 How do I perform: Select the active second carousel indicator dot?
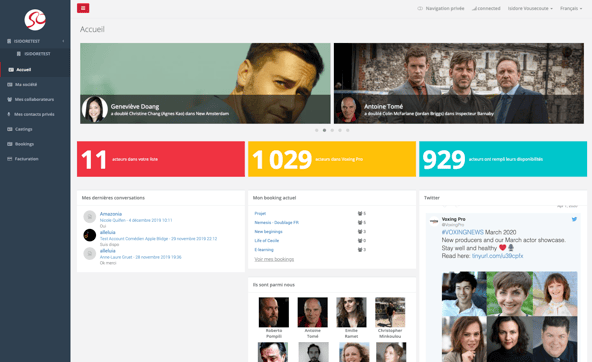pos(324,130)
